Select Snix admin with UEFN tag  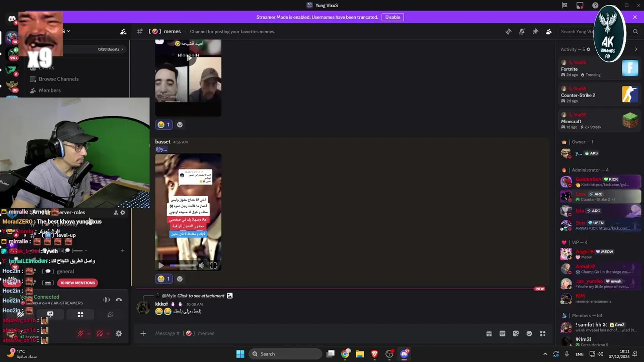(600, 225)
